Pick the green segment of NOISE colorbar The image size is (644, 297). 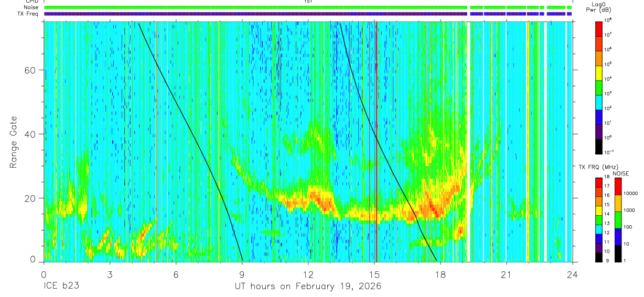pyautogui.click(x=618, y=220)
